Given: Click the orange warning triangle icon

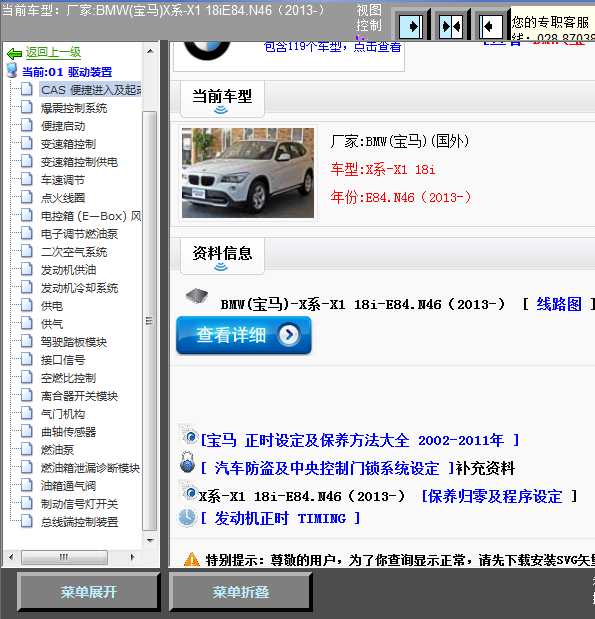Looking at the screenshot, I should 192,559.
